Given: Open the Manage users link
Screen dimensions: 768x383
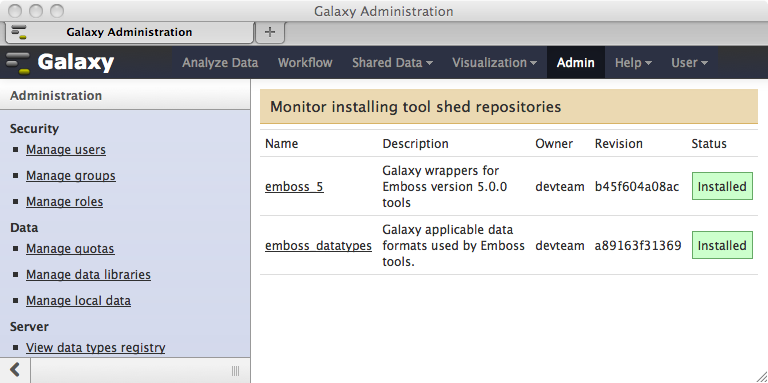Looking at the screenshot, I should point(66,149).
